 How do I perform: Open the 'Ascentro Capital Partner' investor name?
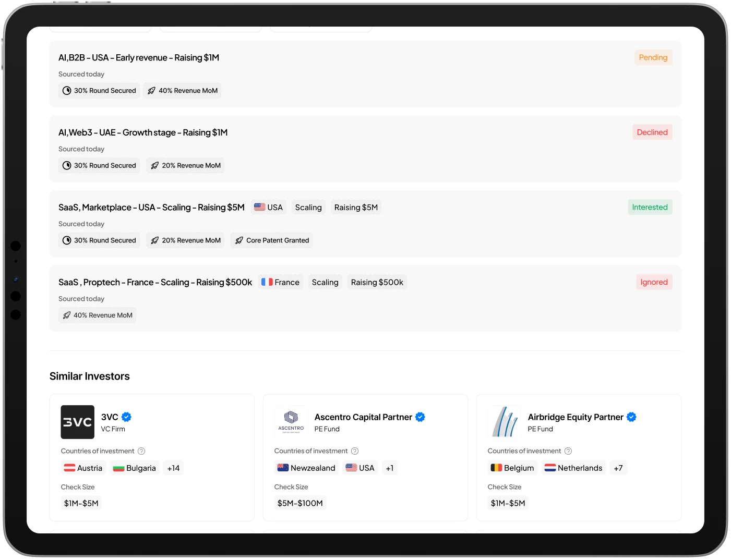pyautogui.click(x=363, y=417)
